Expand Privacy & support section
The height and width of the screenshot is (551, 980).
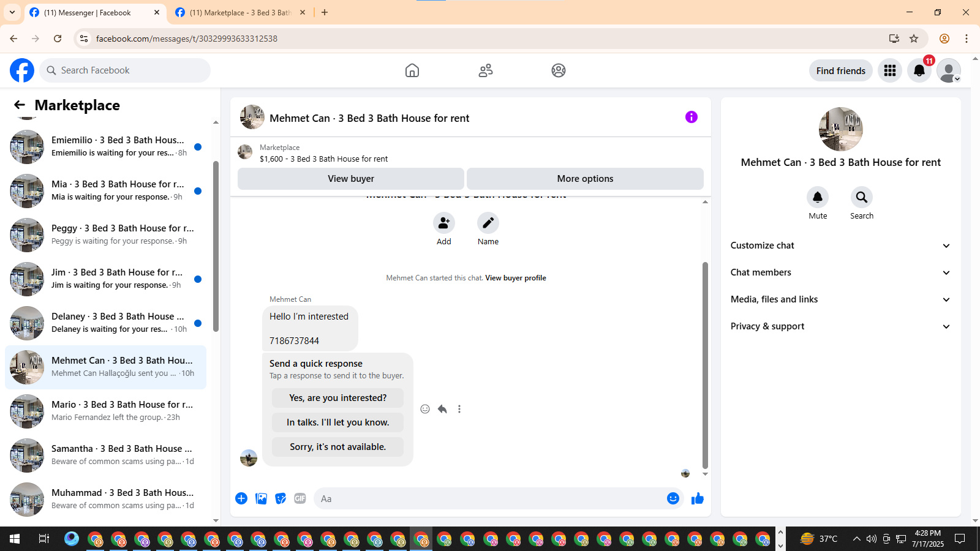[x=840, y=326]
